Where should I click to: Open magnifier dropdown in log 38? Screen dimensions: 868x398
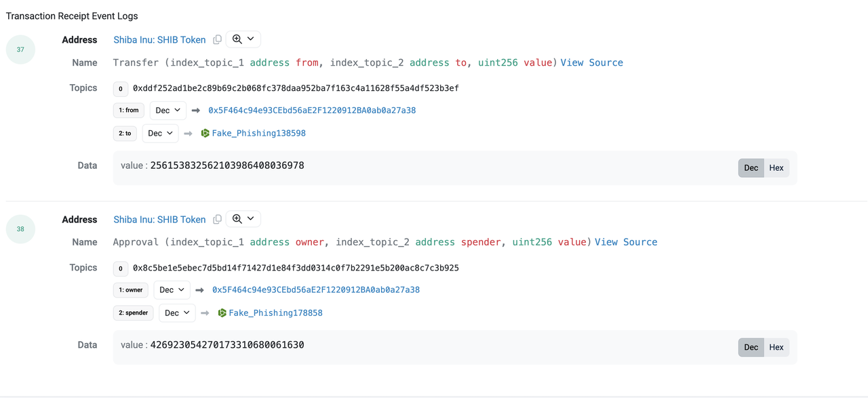[x=243, y=219]
